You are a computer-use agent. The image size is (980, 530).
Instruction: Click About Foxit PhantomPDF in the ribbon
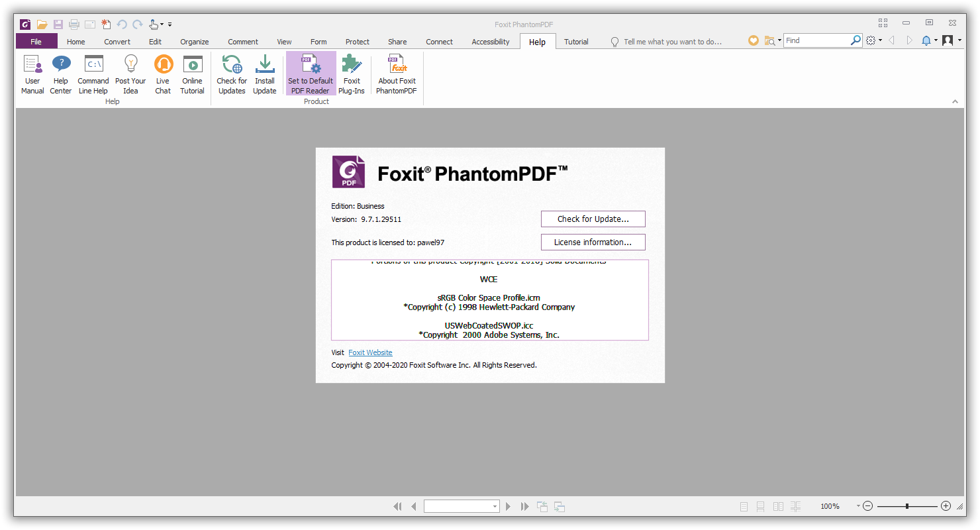(x=397, y=74)
